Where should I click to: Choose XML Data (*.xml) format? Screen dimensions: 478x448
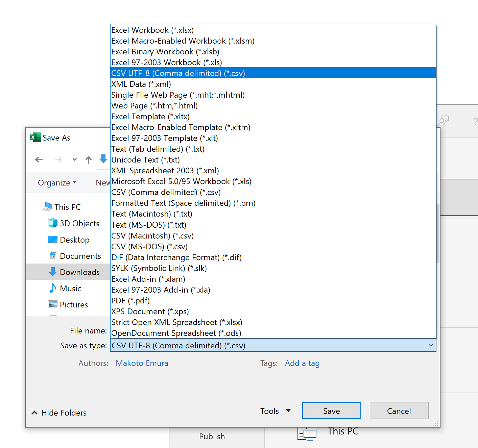point(273,84)
